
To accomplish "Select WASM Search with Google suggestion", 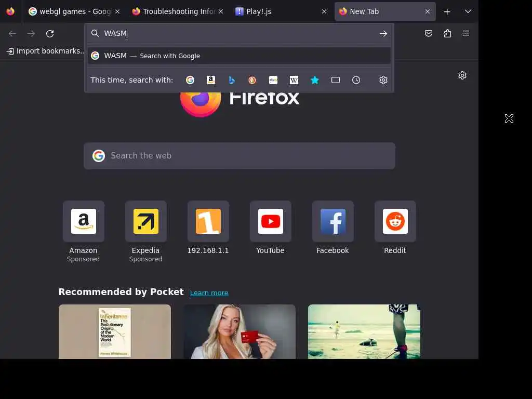I will [239, 56].
